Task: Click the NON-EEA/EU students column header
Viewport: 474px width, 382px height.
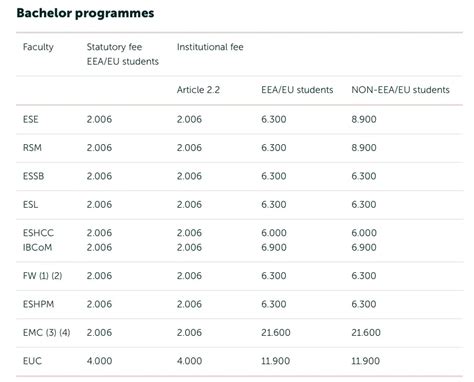Action: (400, 90)
